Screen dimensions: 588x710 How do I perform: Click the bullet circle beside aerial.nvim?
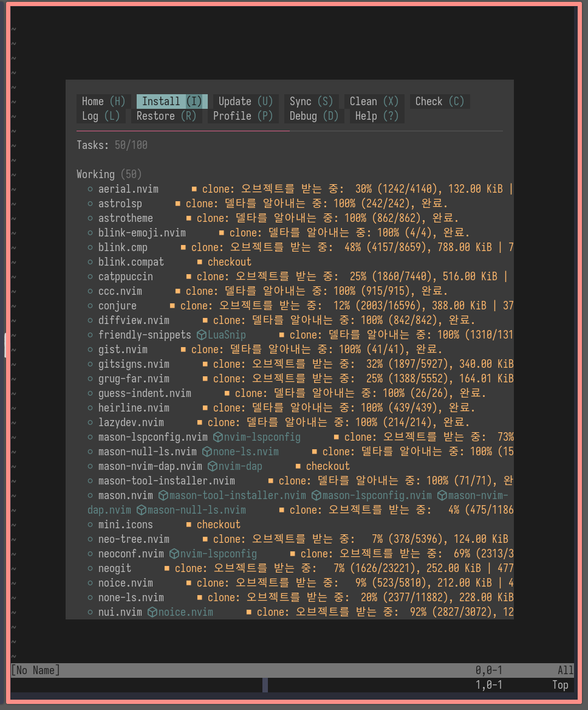(91, 189)
